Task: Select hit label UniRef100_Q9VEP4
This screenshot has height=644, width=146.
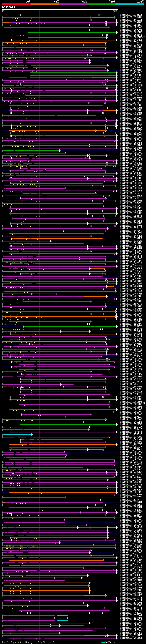Action: tap(131, 268)
